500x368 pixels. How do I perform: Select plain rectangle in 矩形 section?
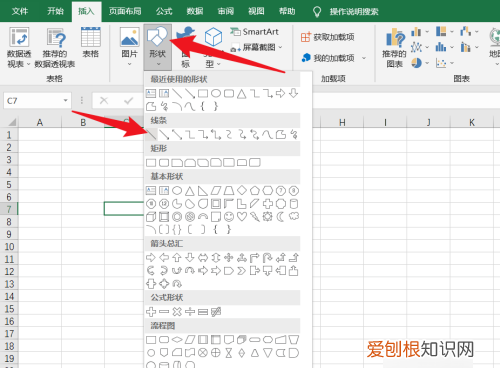coord(151,163)
